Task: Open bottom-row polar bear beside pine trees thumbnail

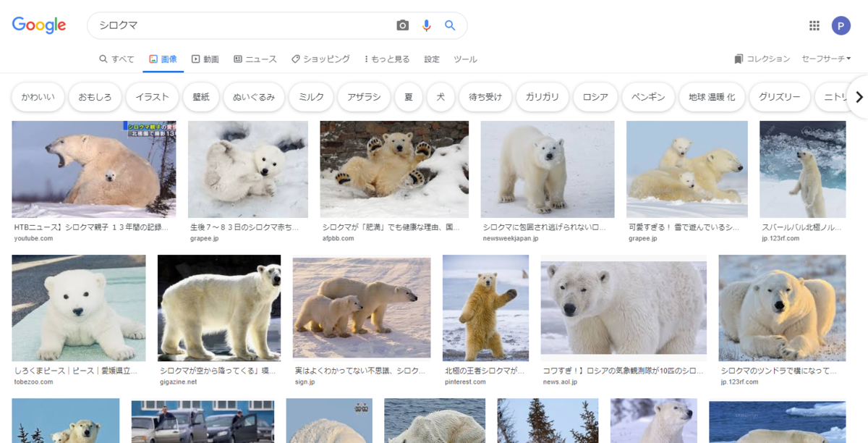Action: click(548, 421)
